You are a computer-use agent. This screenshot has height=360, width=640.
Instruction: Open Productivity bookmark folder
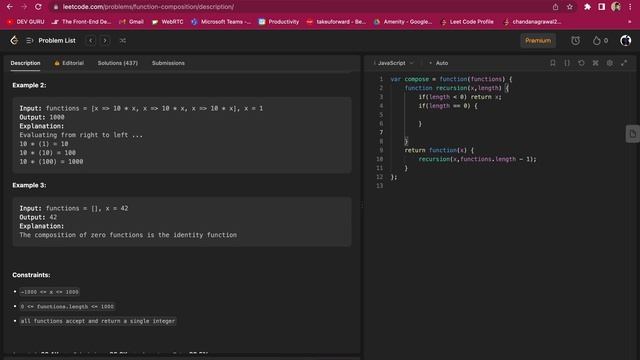[x=279, y=22]
